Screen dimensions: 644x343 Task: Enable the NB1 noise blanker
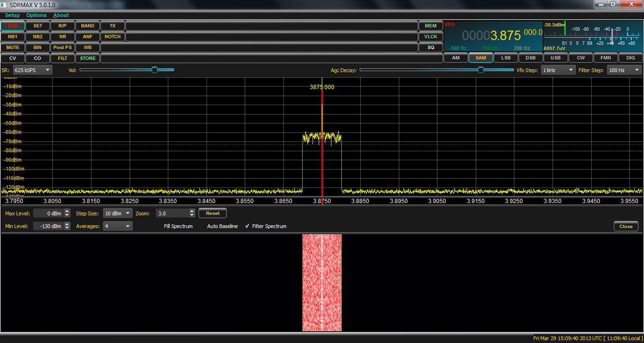13,36
